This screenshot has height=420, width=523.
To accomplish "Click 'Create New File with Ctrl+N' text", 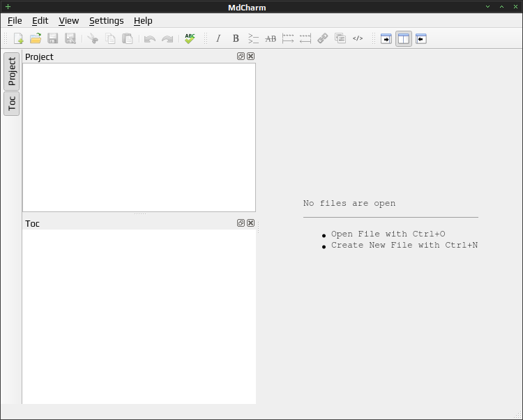I will tap(404, 245).
